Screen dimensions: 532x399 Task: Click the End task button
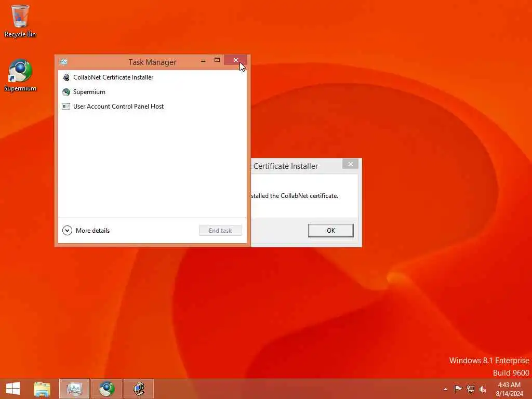coord(220,230)
